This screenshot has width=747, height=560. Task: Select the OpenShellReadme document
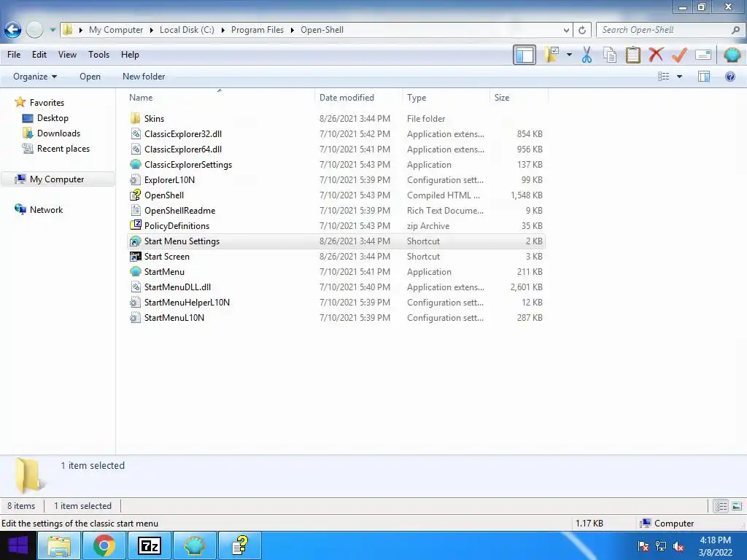pos(336,211)
